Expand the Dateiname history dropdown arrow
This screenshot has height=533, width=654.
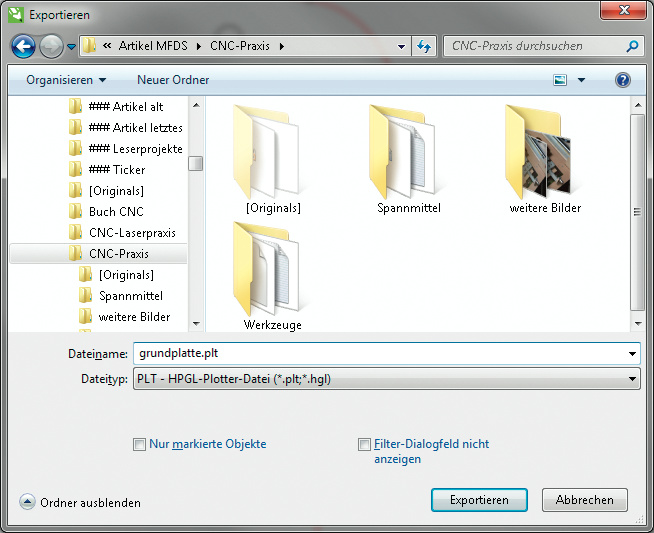[x=631, y=354]
